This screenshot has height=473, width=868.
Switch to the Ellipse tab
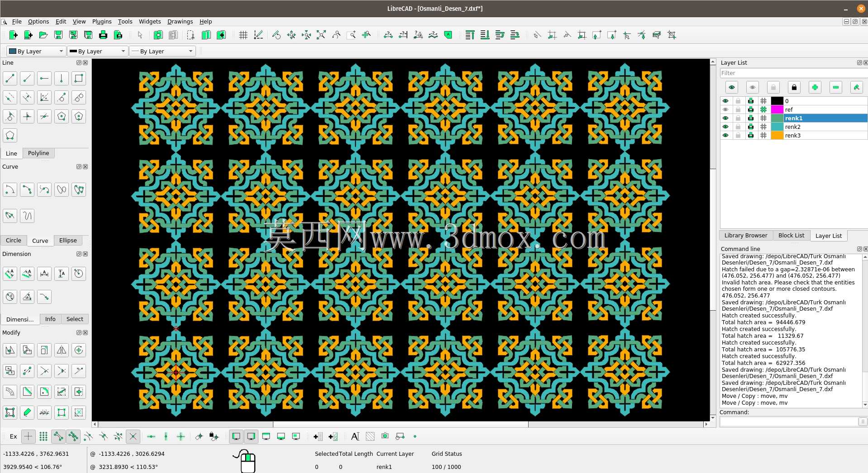68,241
